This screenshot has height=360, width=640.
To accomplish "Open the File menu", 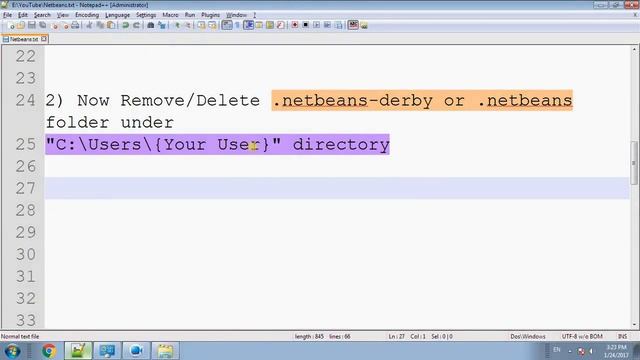I will click(x=7, y=15).
